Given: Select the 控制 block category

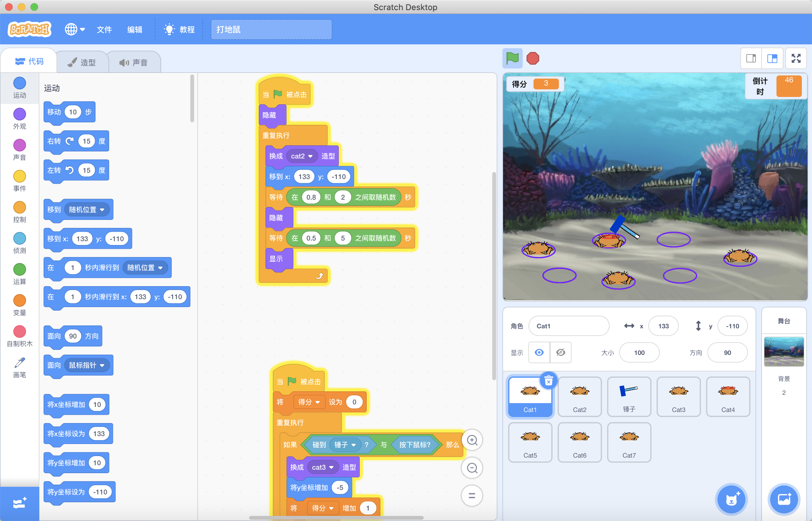Looking at the screenshot, I should (x=20, y=212).
